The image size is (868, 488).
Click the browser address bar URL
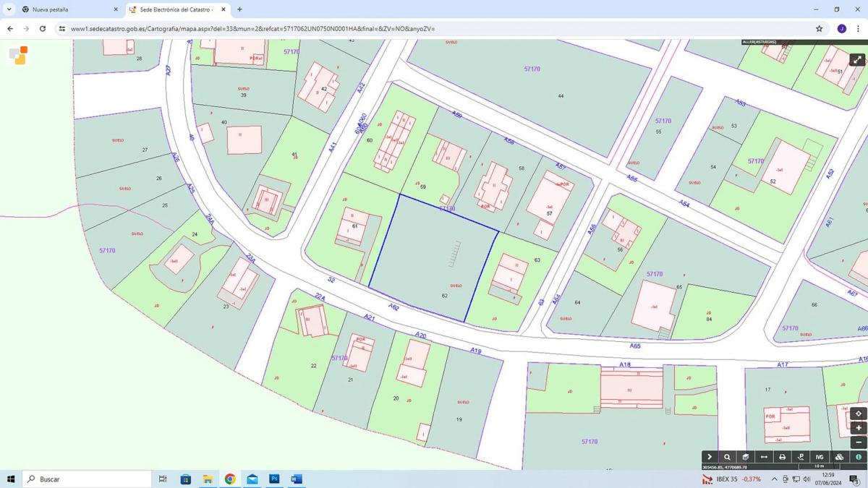(253, 29)
